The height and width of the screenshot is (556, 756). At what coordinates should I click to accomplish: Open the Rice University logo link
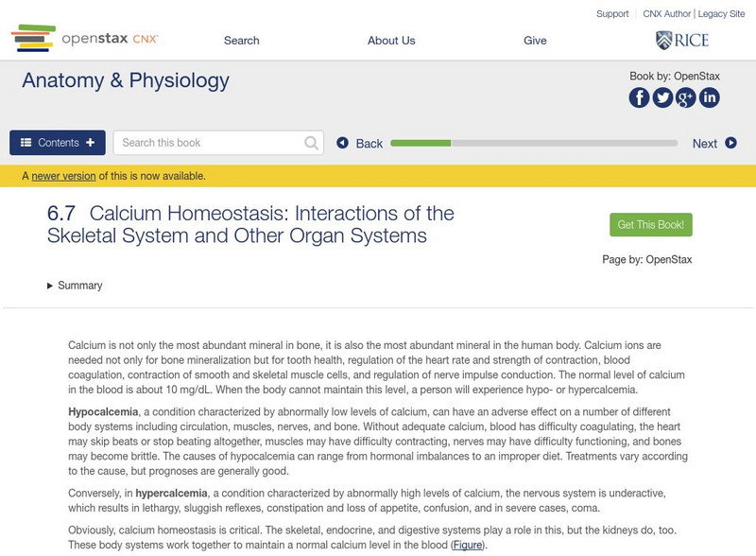point(682,40)
